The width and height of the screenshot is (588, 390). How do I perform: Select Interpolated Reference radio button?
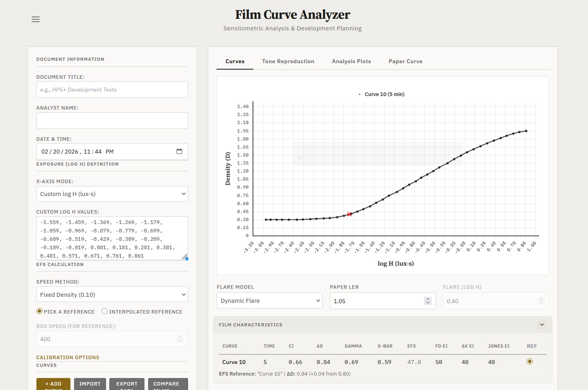click(x=104, y=311)
